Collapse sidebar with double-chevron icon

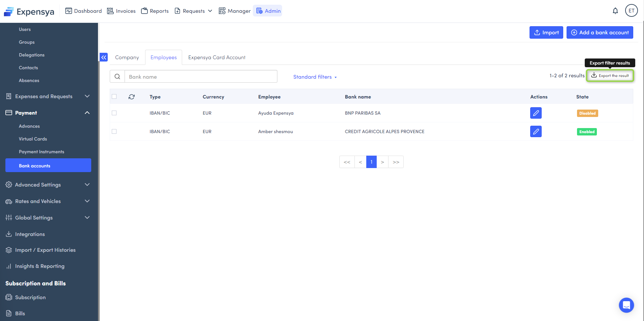[104, 57]
